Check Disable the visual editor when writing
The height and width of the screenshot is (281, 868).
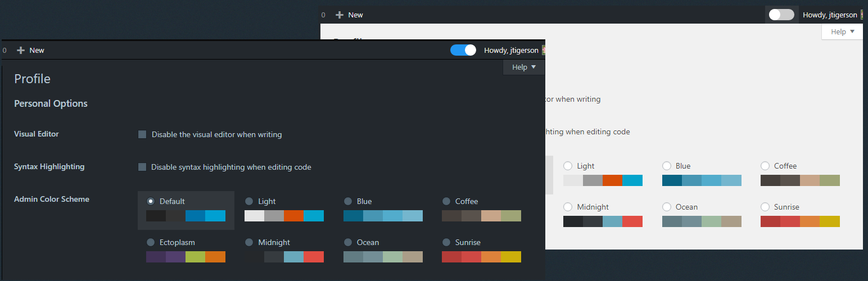142,134
